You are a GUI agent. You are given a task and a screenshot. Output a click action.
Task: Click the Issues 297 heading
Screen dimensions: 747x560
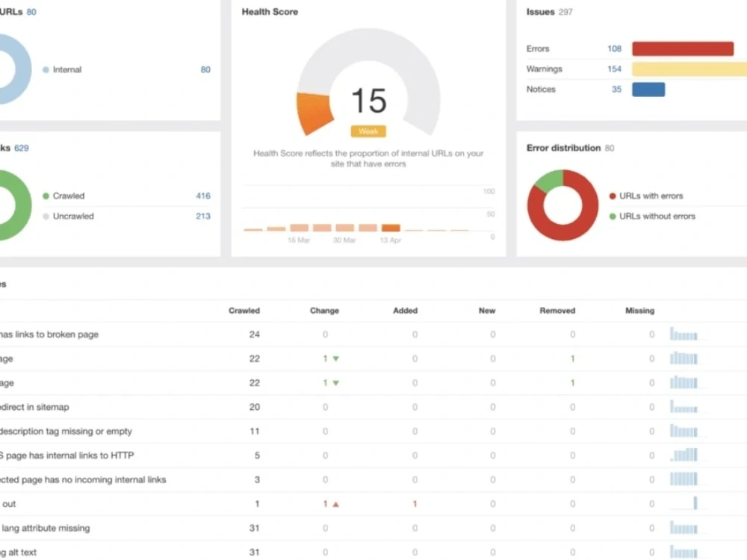tap(549, 12)
